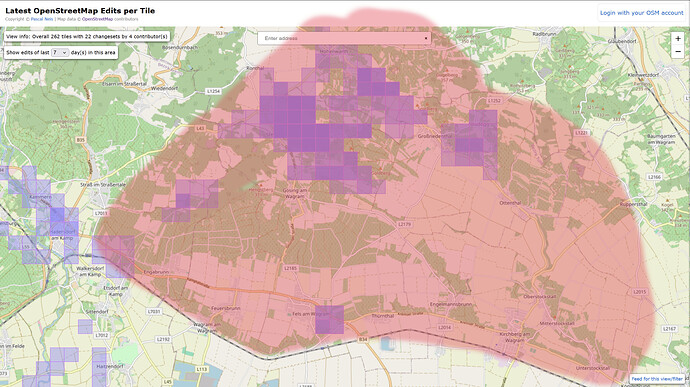Click the B34 road shield near Fels
Image resolution: width=690 pixels, height=387 pixels.
(x=362, y=339)
